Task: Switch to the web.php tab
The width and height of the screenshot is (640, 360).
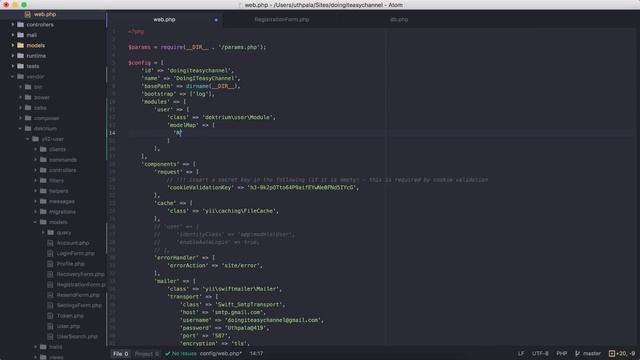Action: [x=164, y=20]
